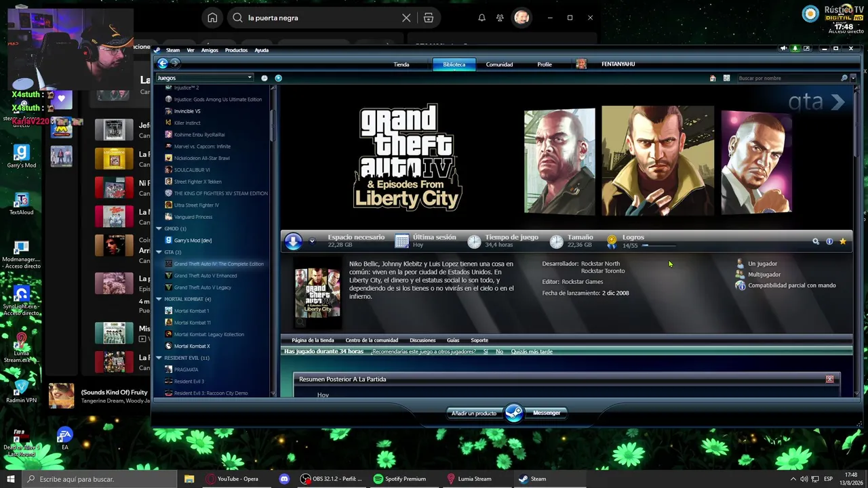Image resolution: width=868 pixels, height=488 pixels.
Task: Open the Messenger button
Action: coord(547,413)
